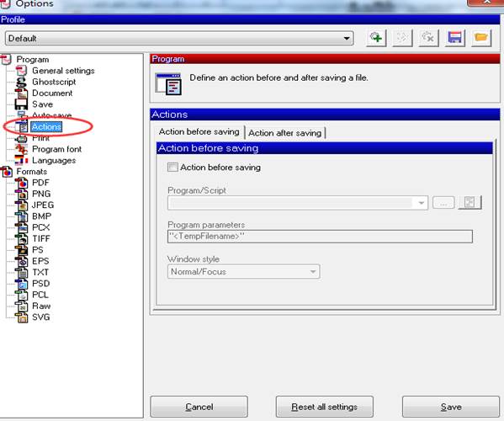
Task: Click the Cancel button
Action: click(x=199, y=407)
